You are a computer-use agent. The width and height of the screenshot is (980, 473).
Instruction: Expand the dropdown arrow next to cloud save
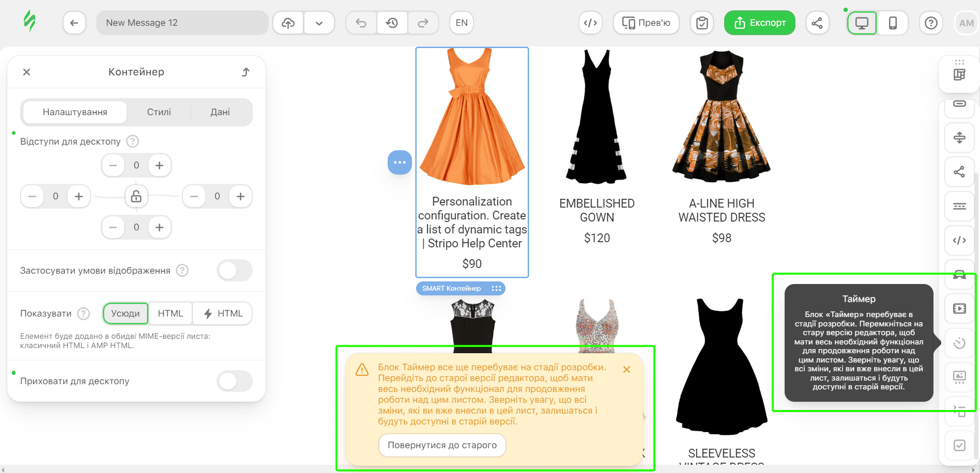pyautogui.click(x=319, y=23)
